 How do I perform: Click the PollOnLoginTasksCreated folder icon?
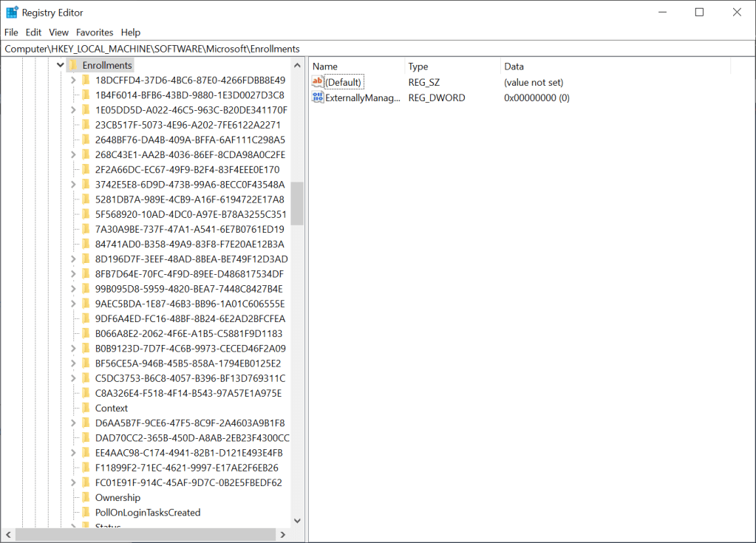(x=86, y=512)
